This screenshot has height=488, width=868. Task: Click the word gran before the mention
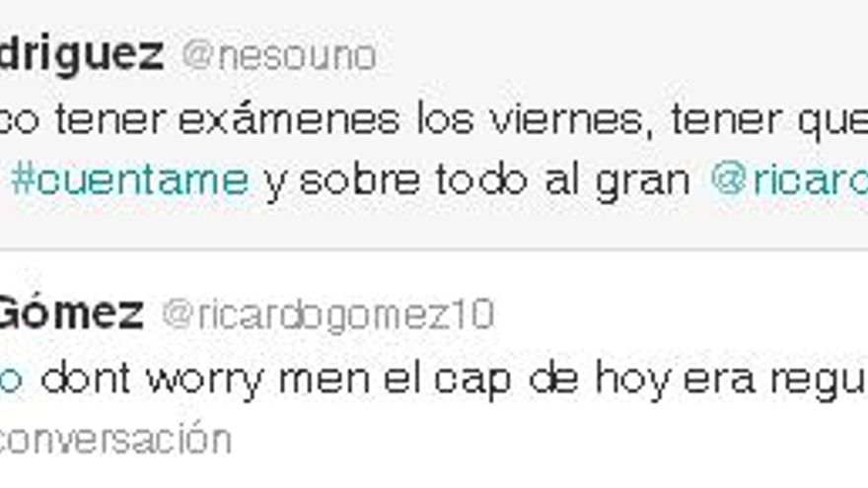[x=643, y=182]
